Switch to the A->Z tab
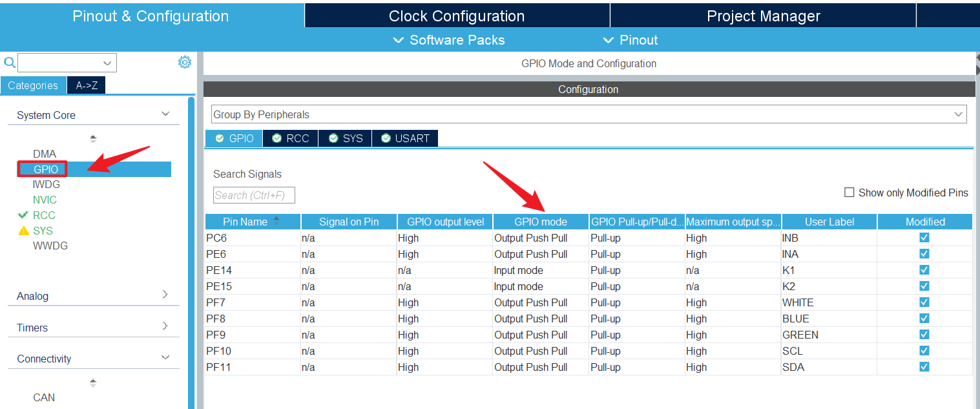The height and width of the screenshot is (409, 980). (x=87, y=85)
